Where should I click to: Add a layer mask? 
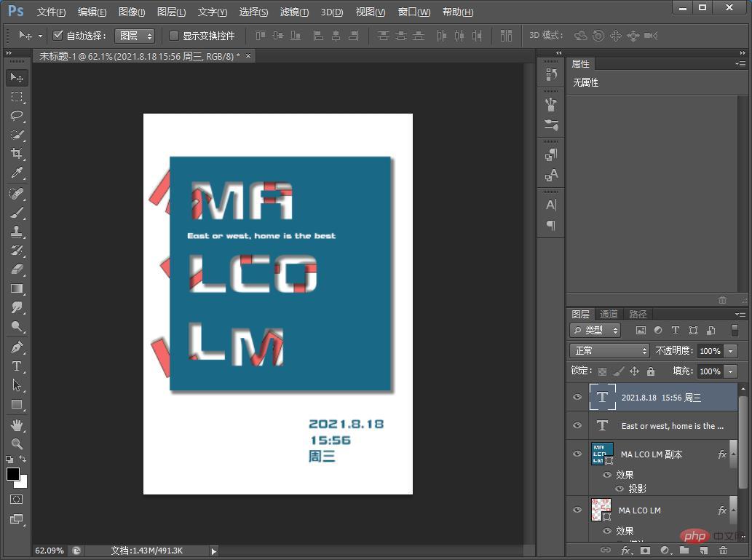(646, 550)
